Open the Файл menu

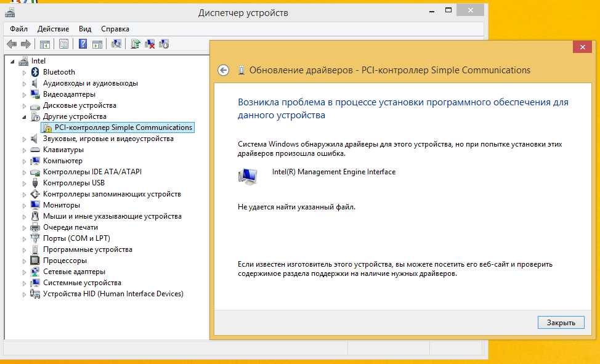18,29
